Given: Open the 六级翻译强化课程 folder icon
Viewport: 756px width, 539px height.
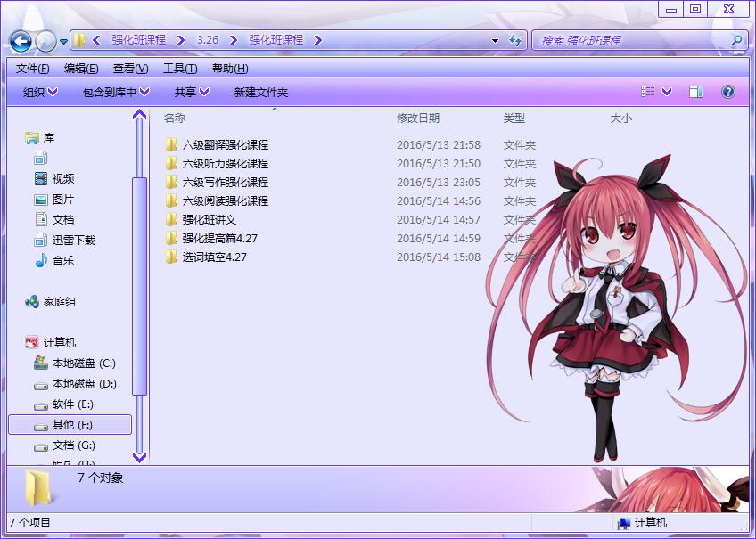Looking at the screenshot, I should [x=172, y=144].
